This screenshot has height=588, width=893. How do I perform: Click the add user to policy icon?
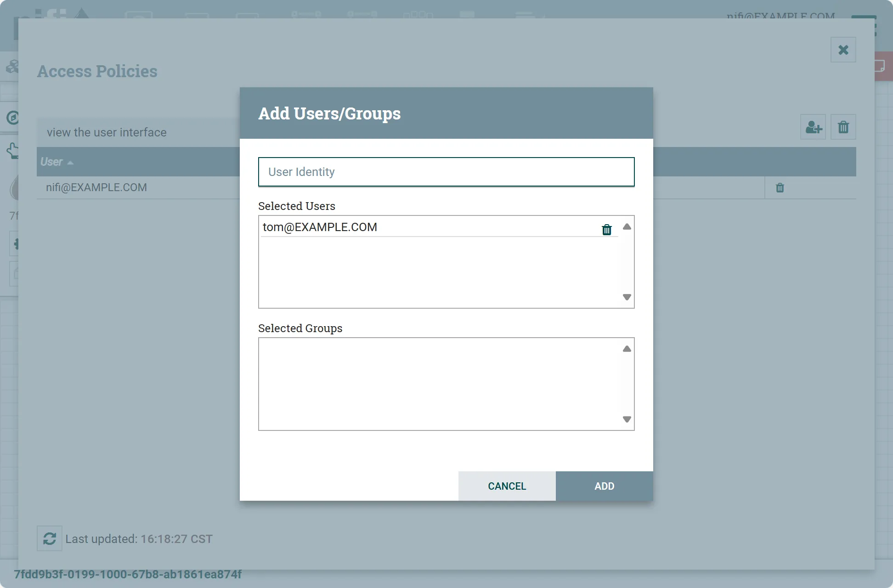pyautogui.click(x=813, y=127)
